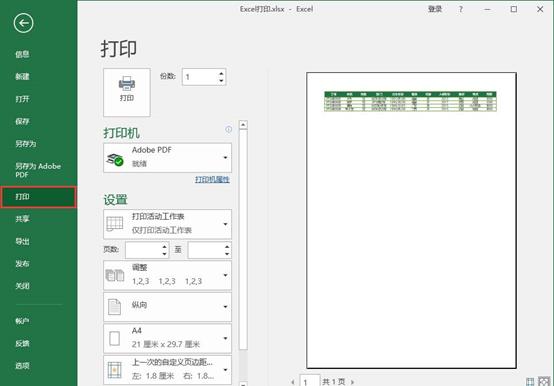The width and height of the screenshot is (554, 386).
Task: Minimize the Excel window
Action: point(488,9)
